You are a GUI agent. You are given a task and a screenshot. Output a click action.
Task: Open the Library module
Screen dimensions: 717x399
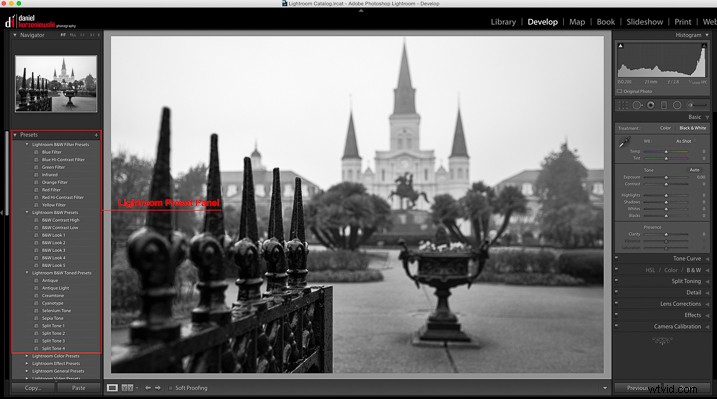click(503, 21)
